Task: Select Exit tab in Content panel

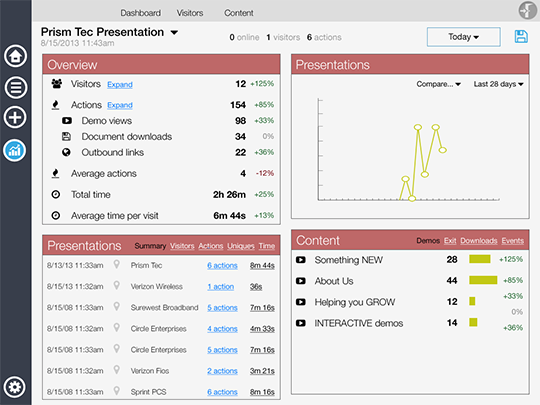Action: (x=450, y=240)
